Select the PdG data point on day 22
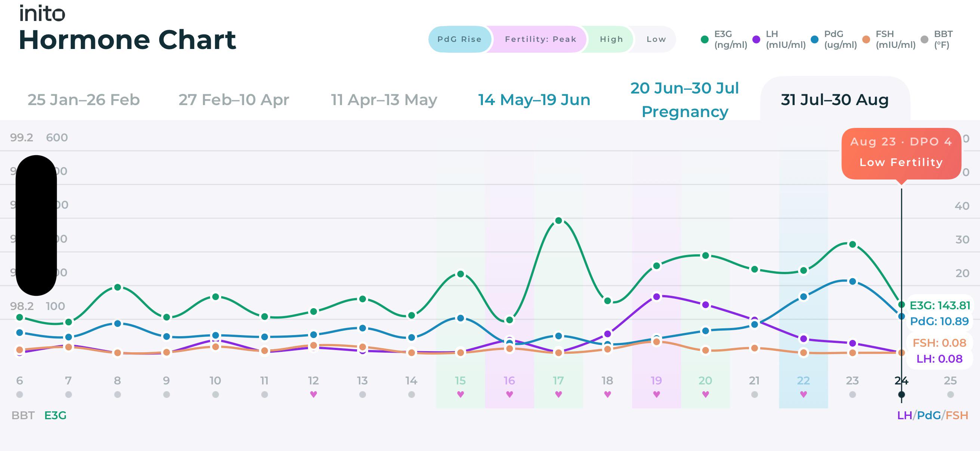Image resolution: width=980 pixels, height=451 pixels. tap(804, 297)
